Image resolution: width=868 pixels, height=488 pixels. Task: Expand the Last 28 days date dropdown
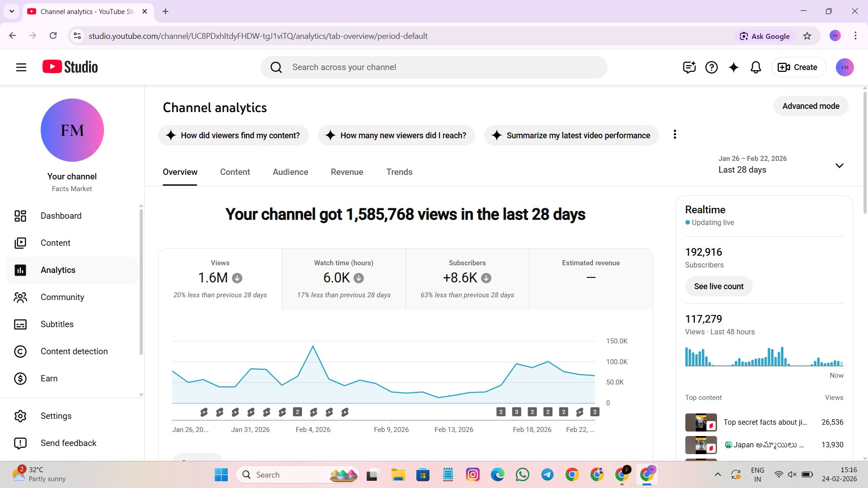coord(839,165)
